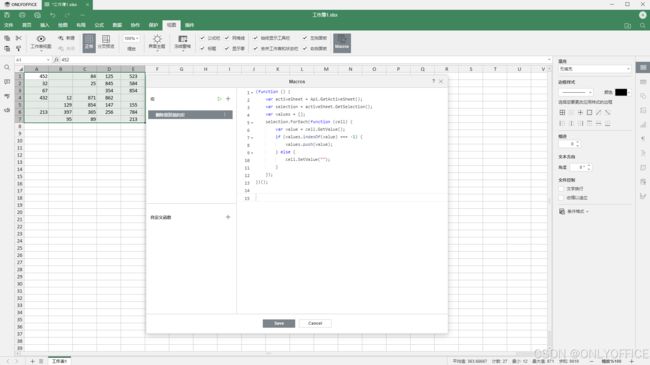
Task: Collapse code fold arrow at line 7
Action: click(252, 138)
